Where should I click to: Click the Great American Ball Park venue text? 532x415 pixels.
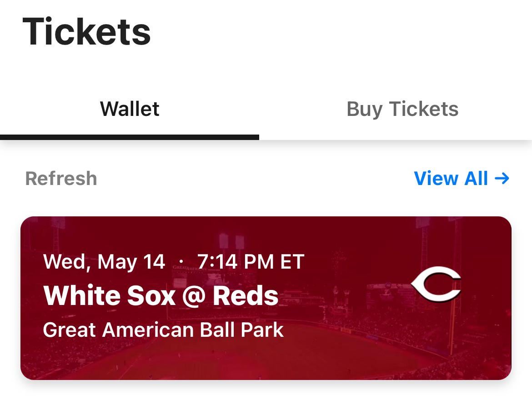click(163, 330)
